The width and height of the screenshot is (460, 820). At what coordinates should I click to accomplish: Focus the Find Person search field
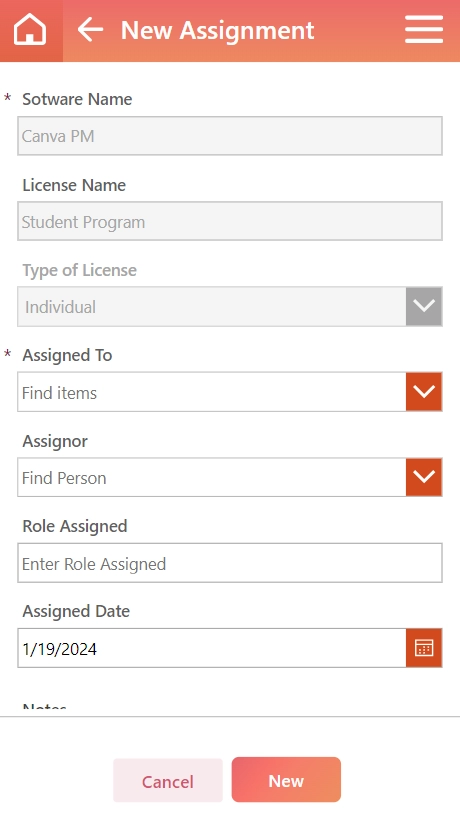coord(212,477)
